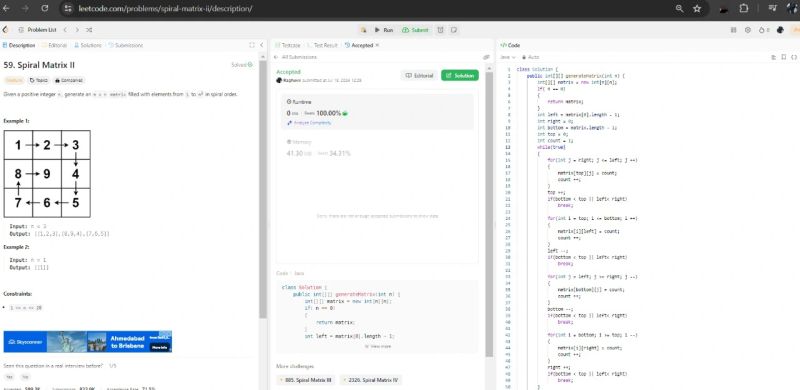Click the code format braces icon
Screen dimensions: 800x390
pyautogui.click(x=793, y=57)
